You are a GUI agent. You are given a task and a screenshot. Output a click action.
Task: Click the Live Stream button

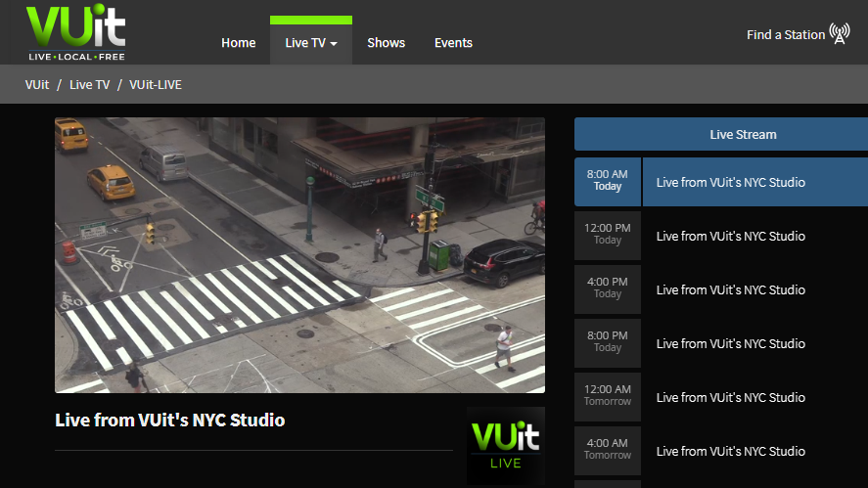tap(721, 134)
